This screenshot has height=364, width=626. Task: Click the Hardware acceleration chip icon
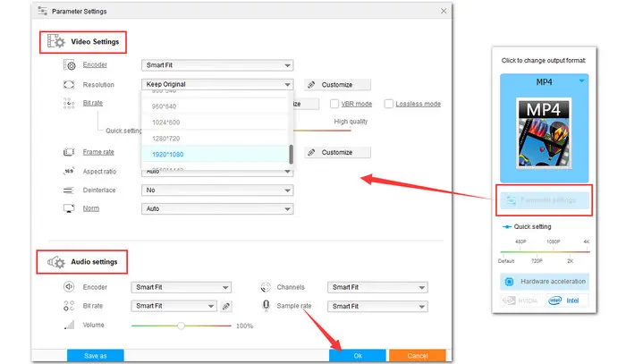coord(509,282)
